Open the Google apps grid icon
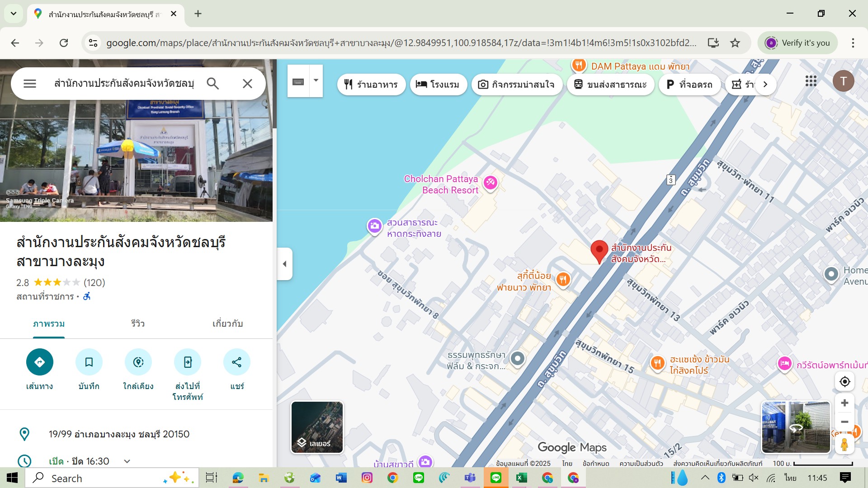The height and width of the screenshot is (488, 868). click(811, 81)
